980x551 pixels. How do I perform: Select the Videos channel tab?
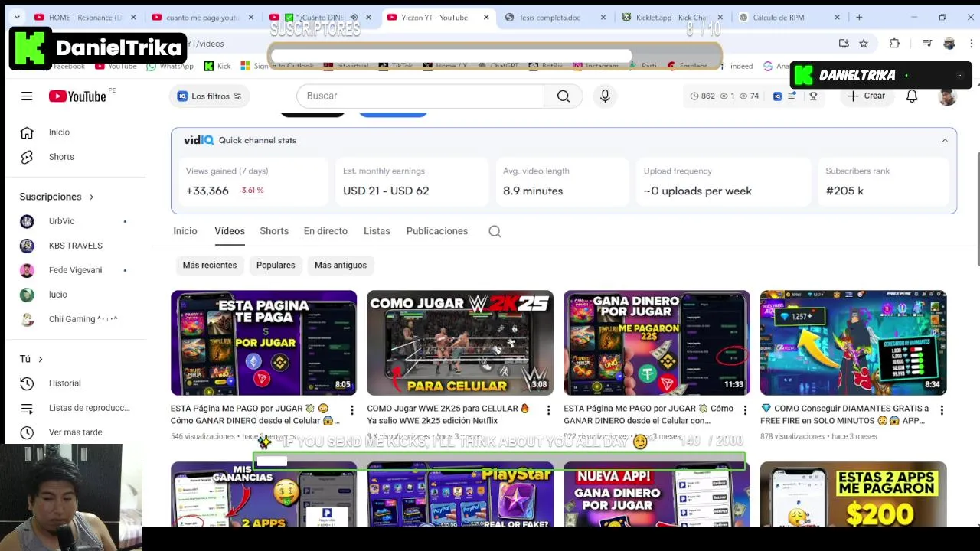[x=230, y=231]
